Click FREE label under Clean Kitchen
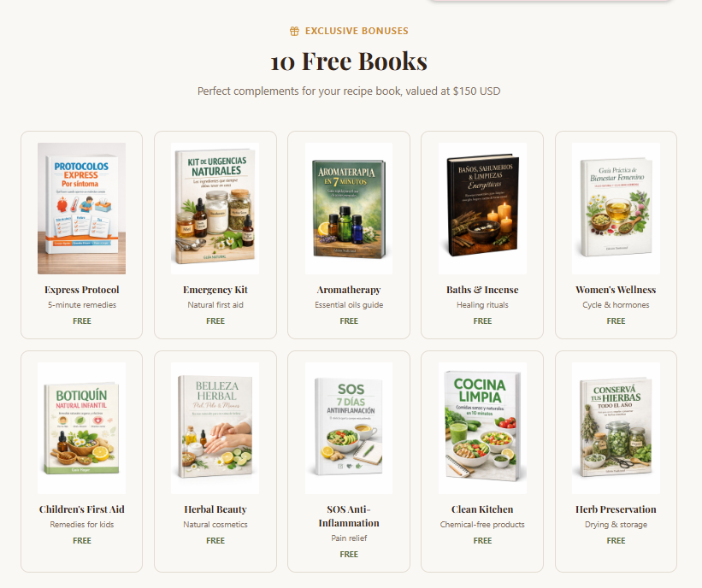Viewport: 702px width, 588px height. coord(482,540)
